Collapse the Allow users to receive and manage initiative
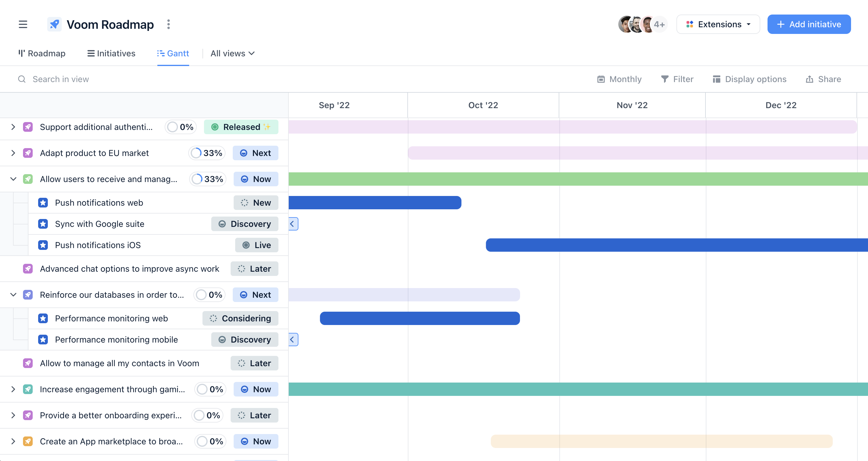This screenshot has height=461, width=868. coord(13,179)
